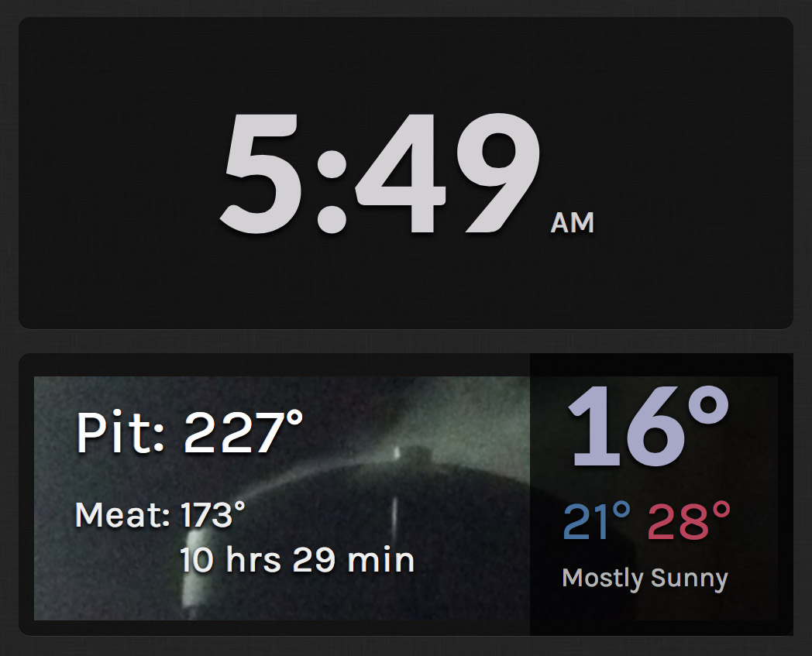
Task: Click the current temperature 16° reading
Action: tap(649, 426)
